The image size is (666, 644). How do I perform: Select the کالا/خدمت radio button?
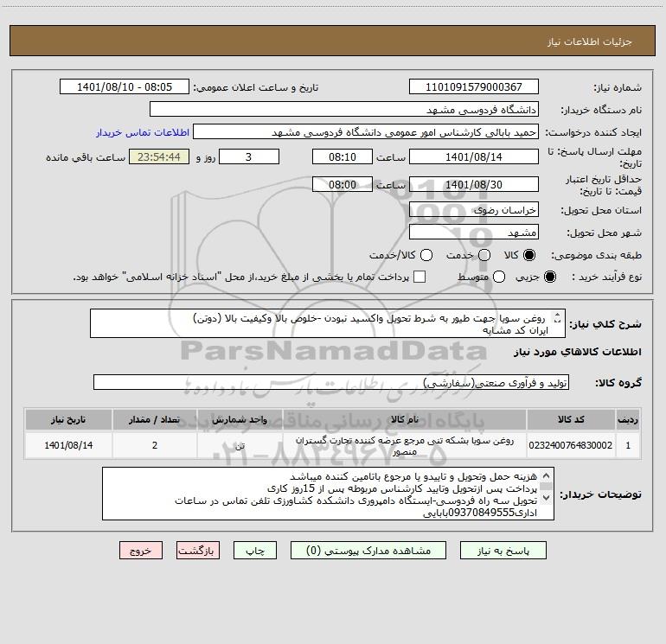pyautogui.click(x=426, y=255)
